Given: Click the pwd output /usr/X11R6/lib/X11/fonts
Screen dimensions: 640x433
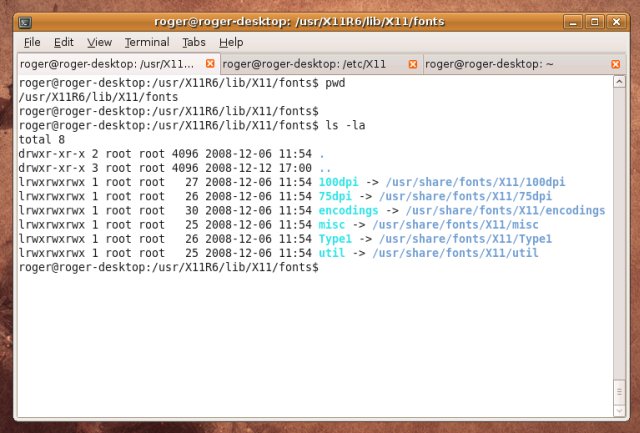Looking at the screenshot, I should click(98, 97).
